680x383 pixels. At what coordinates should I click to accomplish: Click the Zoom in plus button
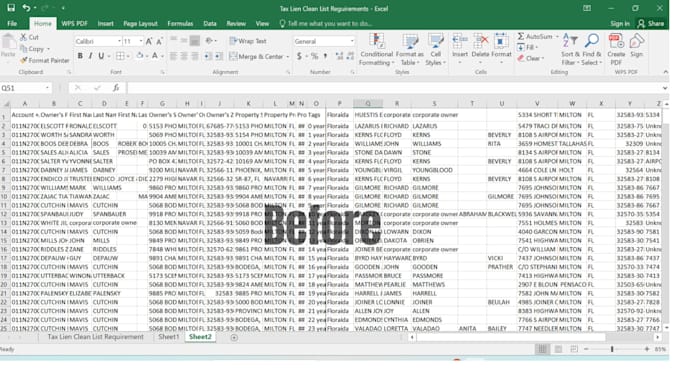[647, 349]
